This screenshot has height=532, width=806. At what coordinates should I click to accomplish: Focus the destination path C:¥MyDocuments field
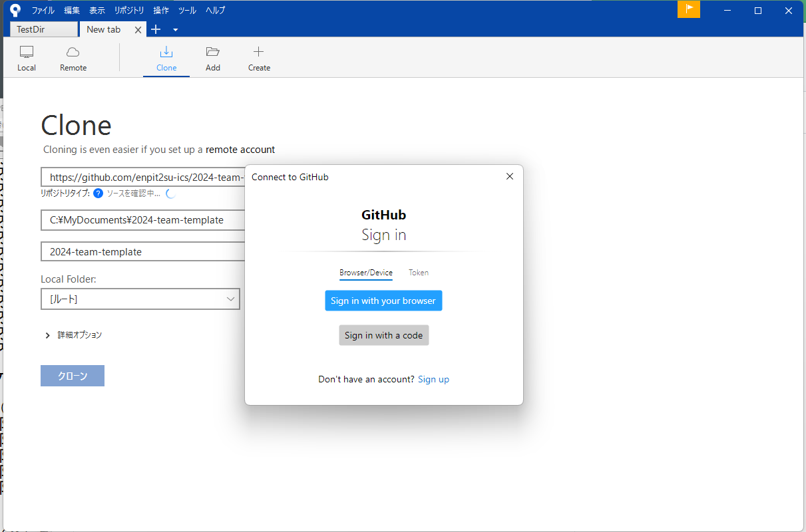click(x=143, y=220)
